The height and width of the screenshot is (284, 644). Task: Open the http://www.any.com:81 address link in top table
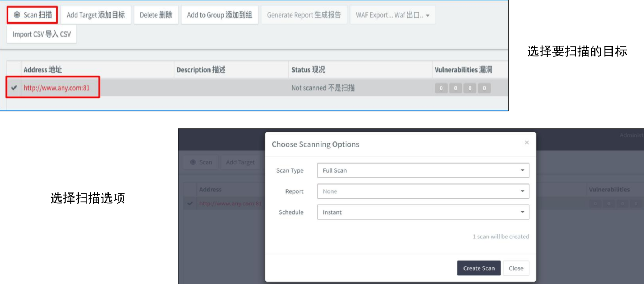click(56, 88)
